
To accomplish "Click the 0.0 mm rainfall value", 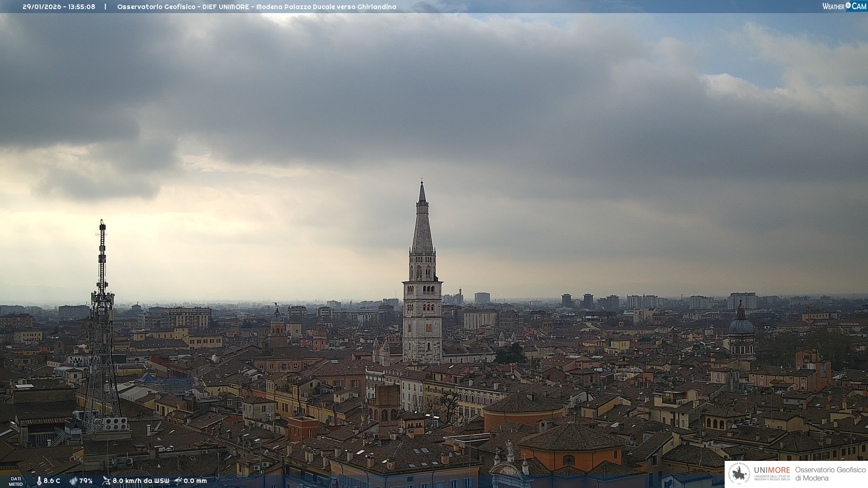I will click(195, 481).
